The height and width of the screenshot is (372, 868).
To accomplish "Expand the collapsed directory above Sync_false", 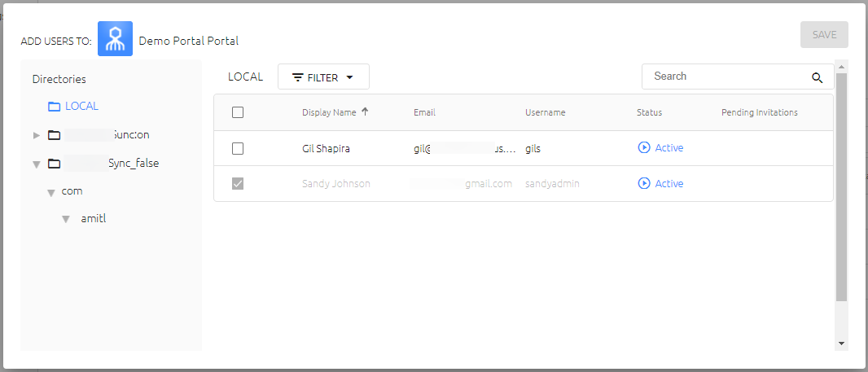I will [x=37, y=135].
